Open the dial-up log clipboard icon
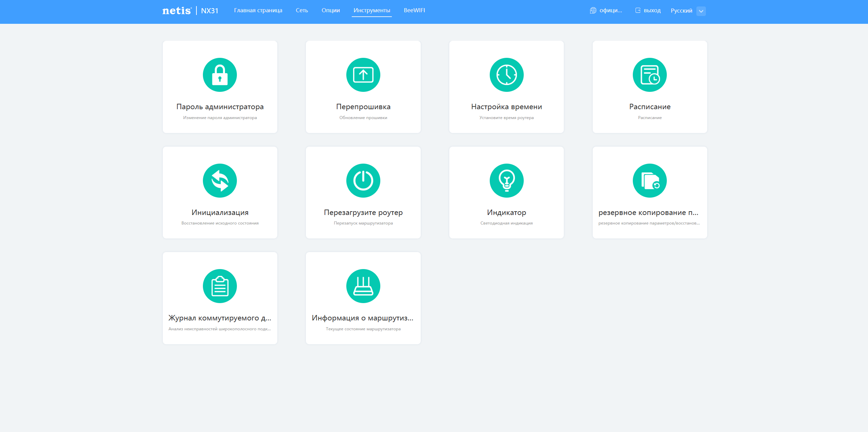 coord(220,286)
